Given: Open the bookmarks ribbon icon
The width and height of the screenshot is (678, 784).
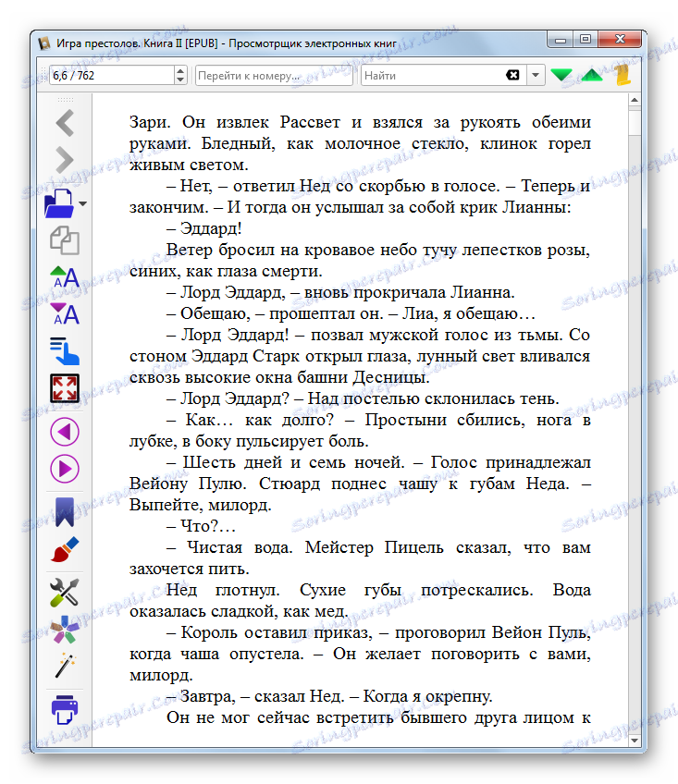Looking at the screenshot, I should [x=65, y=512].
